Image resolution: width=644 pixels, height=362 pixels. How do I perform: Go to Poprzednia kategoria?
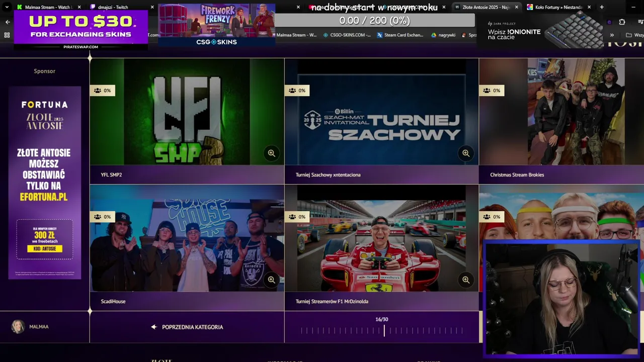pyautogui.click(x=187, y=327)
